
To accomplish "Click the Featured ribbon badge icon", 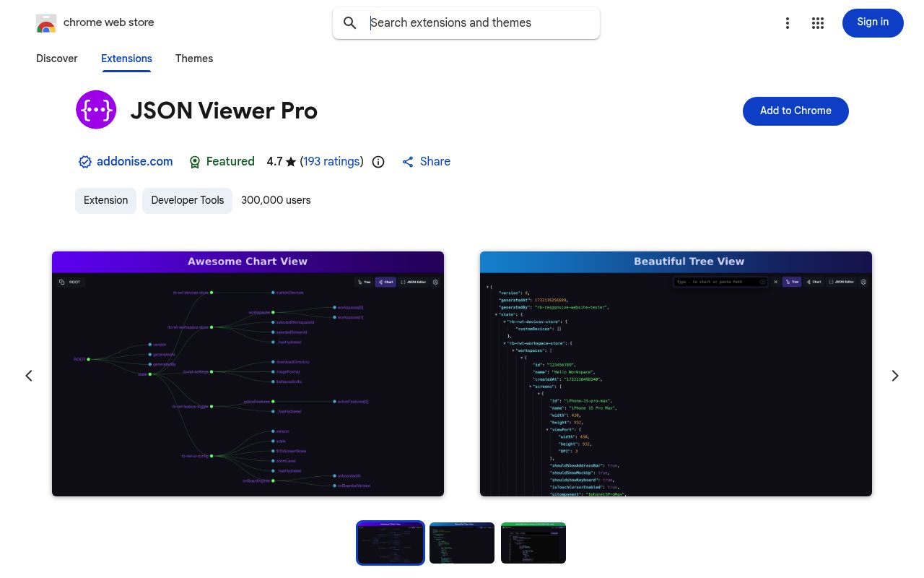I will tap(195, 162).
